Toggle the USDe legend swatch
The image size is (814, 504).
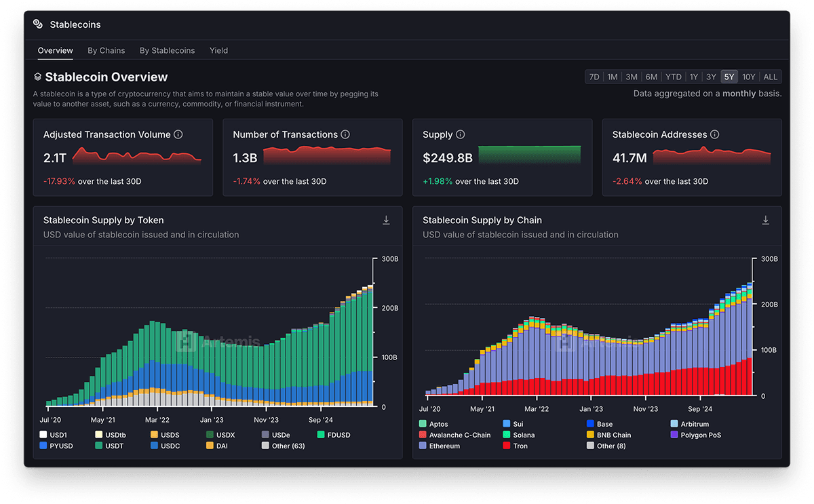pyautogui.click(x=265, y=435)
